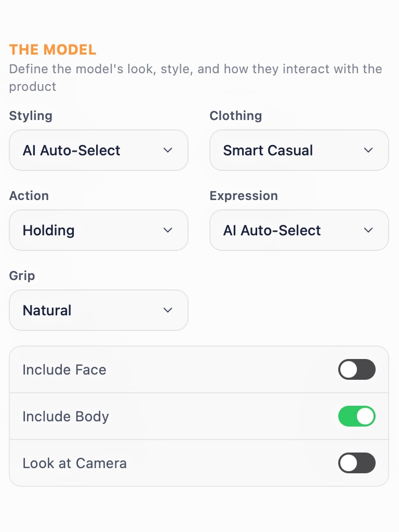
Task: Click the Look at Camera row label
Action: (x=74, y=463)
